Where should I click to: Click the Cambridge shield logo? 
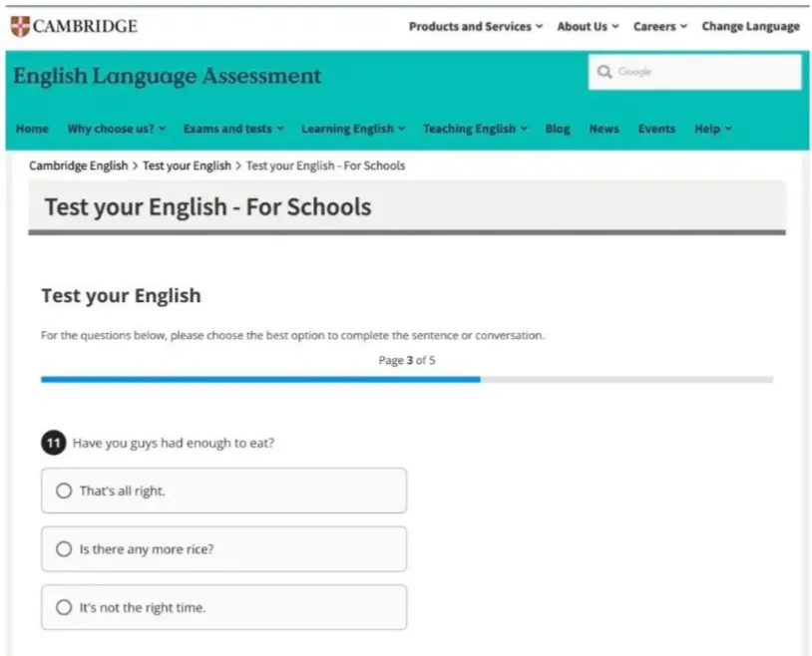tap(20, 26)
